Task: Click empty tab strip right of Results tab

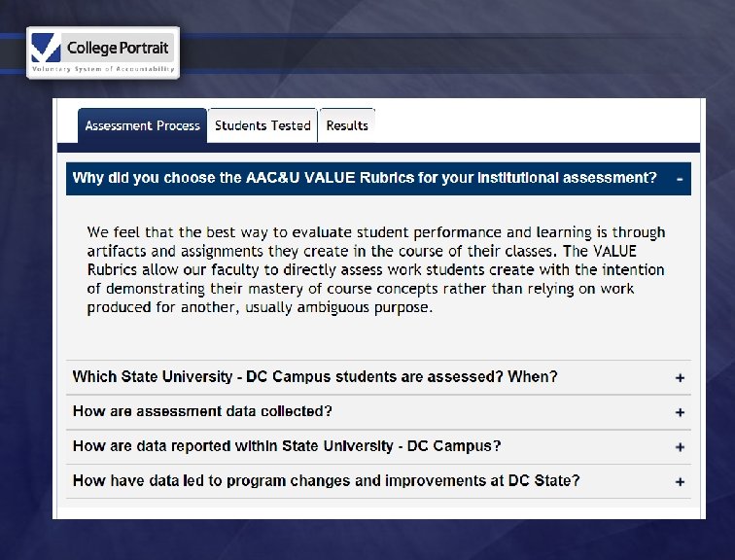Action: pos(535,125)
